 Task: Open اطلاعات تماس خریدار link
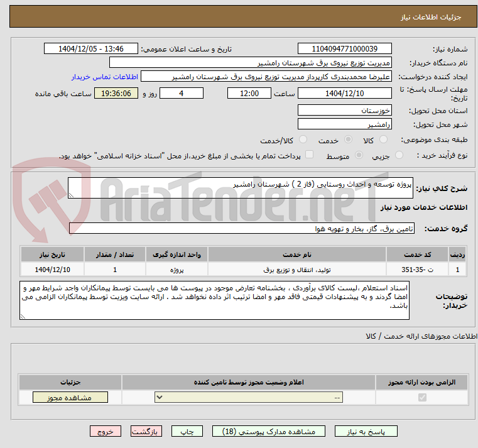point(105,77)
